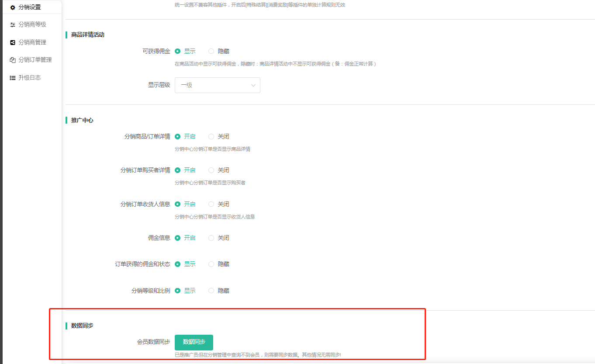This screenshot has height=364, width=595.
Task: Set 分销订单购买者详情 to 关闭
Action: (211, 170)
